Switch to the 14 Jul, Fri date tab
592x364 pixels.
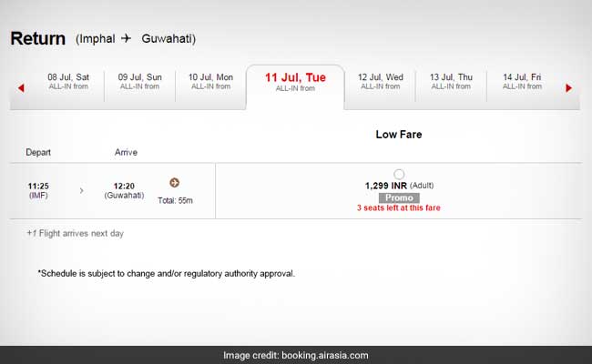point(522,82)
